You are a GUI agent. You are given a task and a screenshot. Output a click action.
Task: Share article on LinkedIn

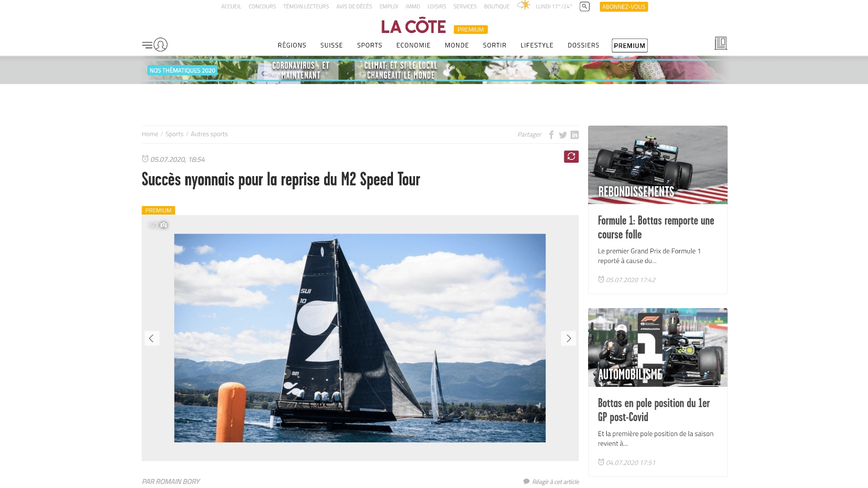click(x=575, y=135)
